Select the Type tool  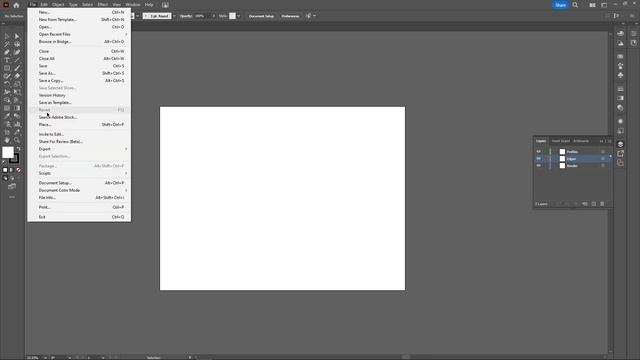click(x=7, y=60)
